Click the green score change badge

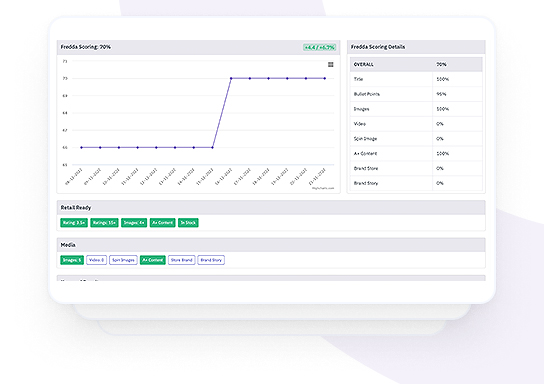319,47
